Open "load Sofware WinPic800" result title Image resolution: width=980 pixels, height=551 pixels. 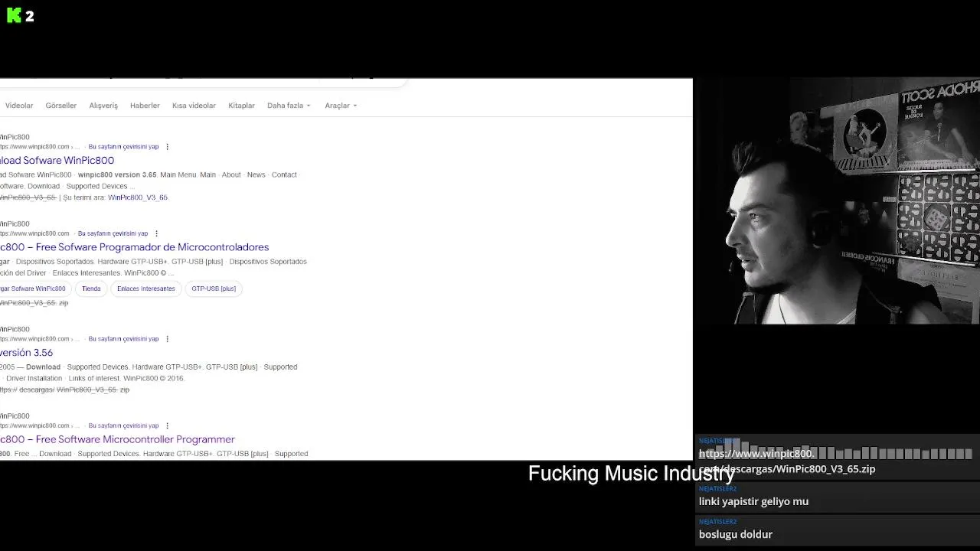coord(57,161)
